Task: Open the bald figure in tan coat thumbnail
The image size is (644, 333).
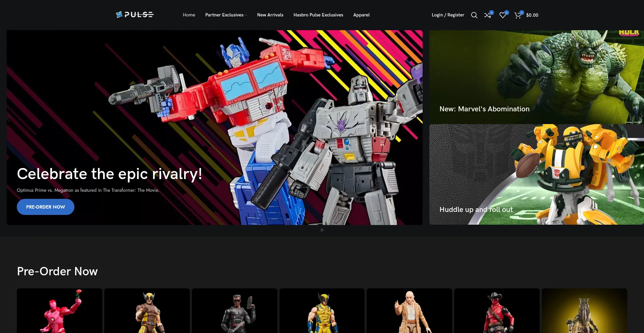Action: pos(409,311)
